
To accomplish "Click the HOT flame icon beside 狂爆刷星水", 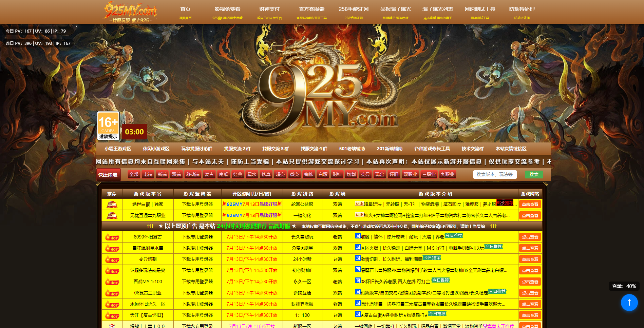I will [112, 248].
